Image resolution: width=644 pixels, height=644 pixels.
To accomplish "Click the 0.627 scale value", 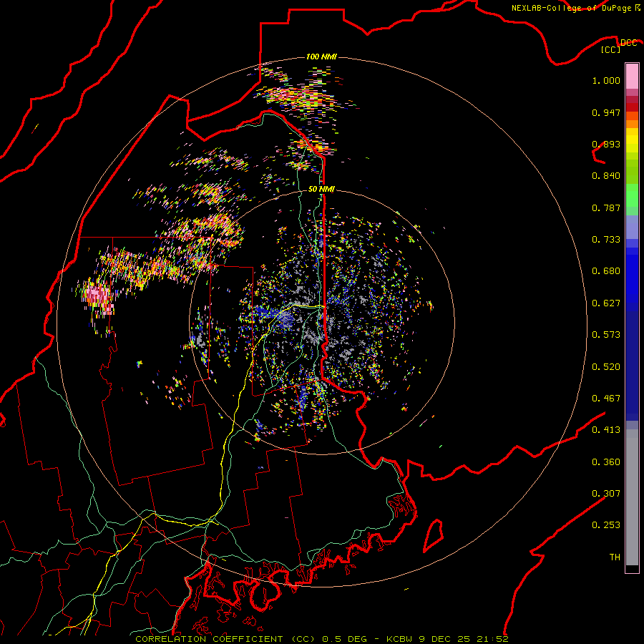I will point(606,303).
